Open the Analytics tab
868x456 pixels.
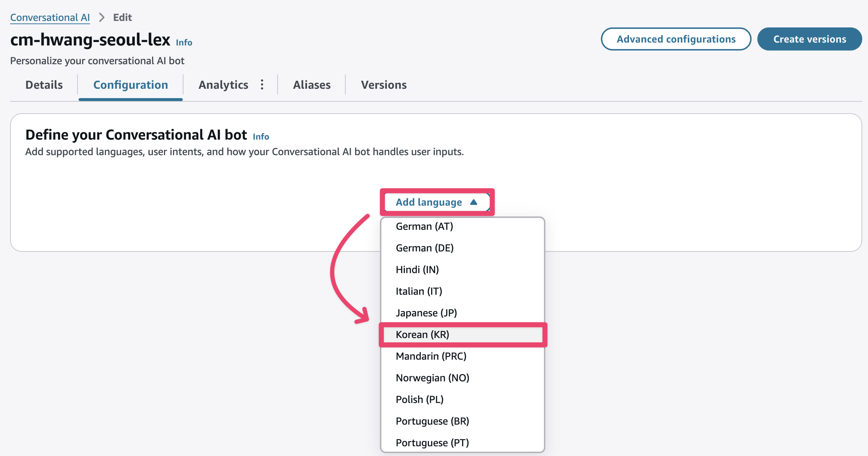[x=223, y=85]
